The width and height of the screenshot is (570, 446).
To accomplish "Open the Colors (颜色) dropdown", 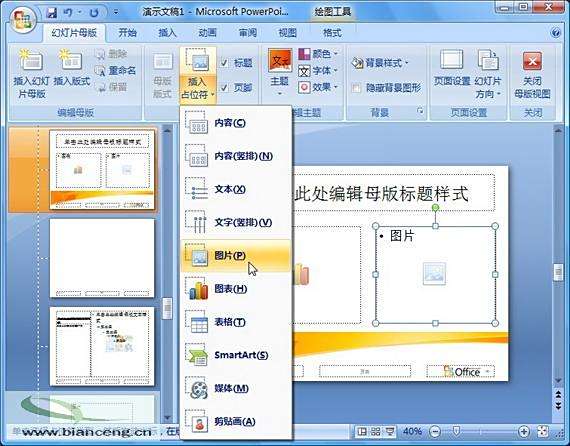I will pyautogui.click(x=318, y=54).
